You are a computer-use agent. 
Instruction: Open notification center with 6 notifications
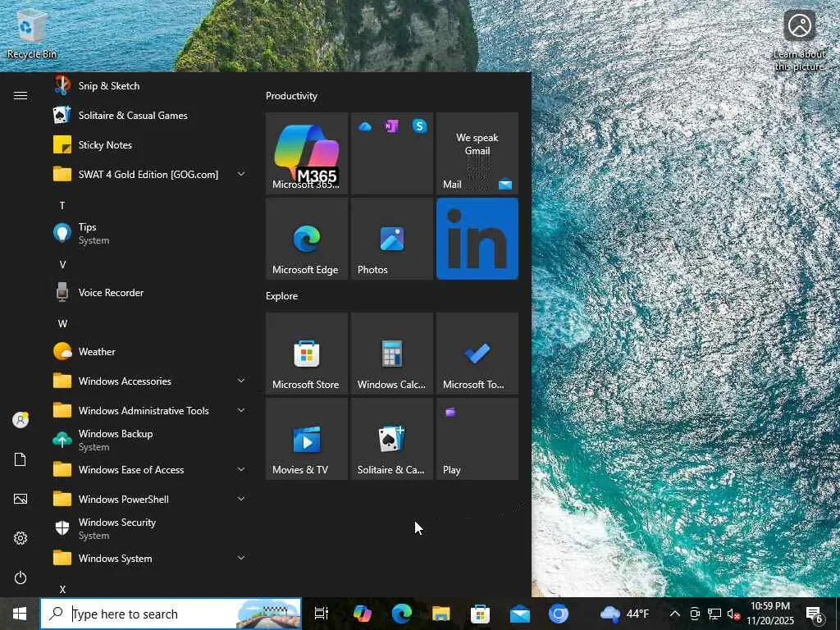pyautogui.click(x=815, y=614)
